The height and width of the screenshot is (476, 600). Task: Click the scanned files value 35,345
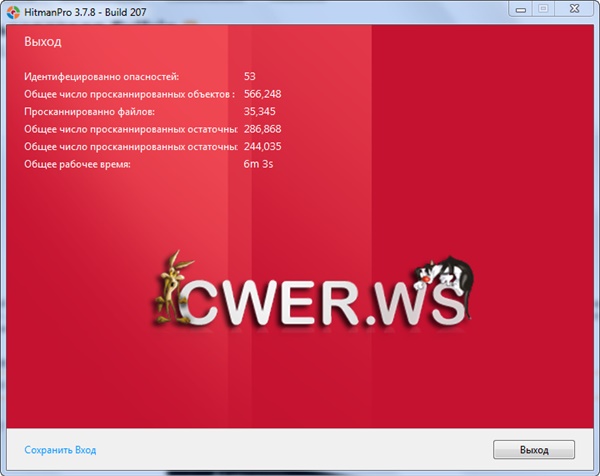point(259,111)
